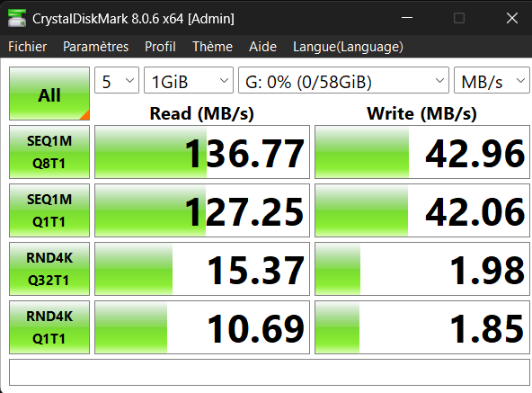The width and height of the screenshot is (532, 393).
Task: Open the G: drive selection dropdown
Action: pyautogui.click(x=343, y=81)
